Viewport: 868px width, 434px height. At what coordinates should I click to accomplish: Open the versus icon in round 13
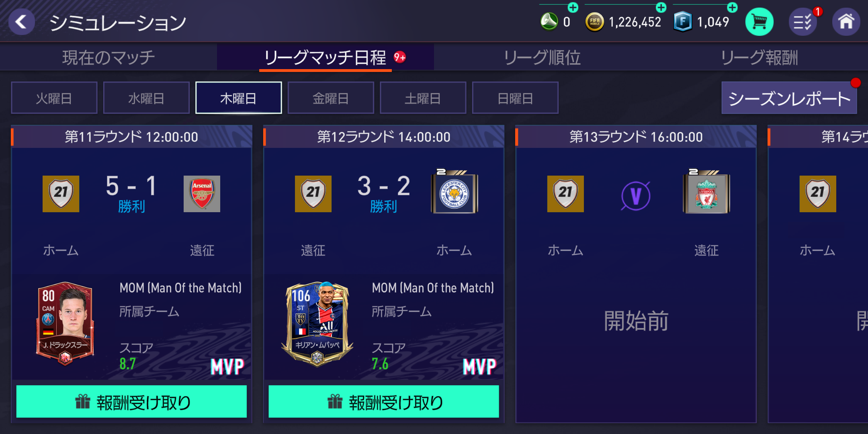(x=636, y=196)
